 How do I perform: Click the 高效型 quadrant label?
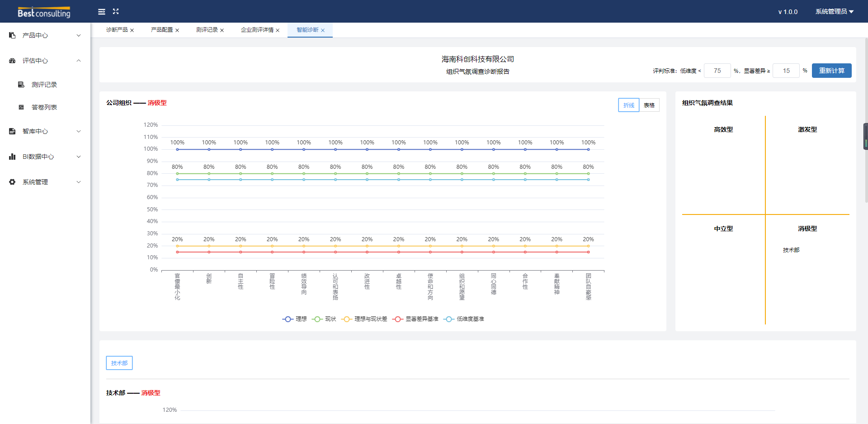723,129
